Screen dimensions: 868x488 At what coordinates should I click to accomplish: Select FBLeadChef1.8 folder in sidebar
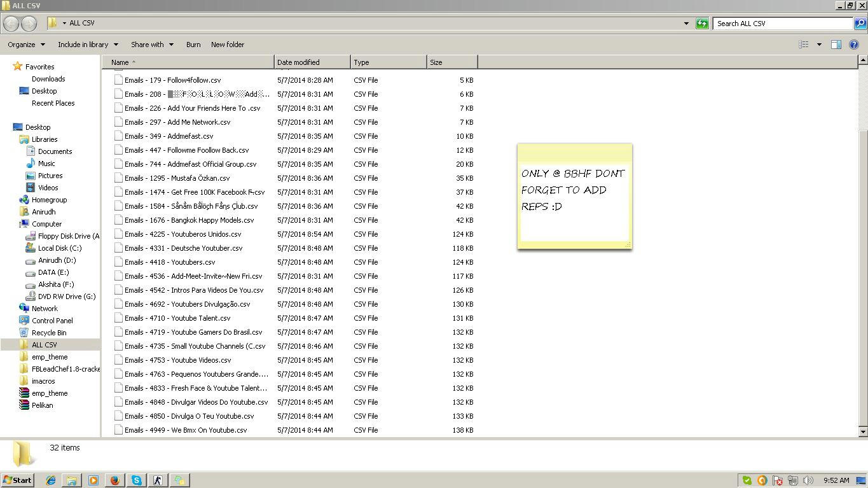pyautogui.click(x=66, y=369)
